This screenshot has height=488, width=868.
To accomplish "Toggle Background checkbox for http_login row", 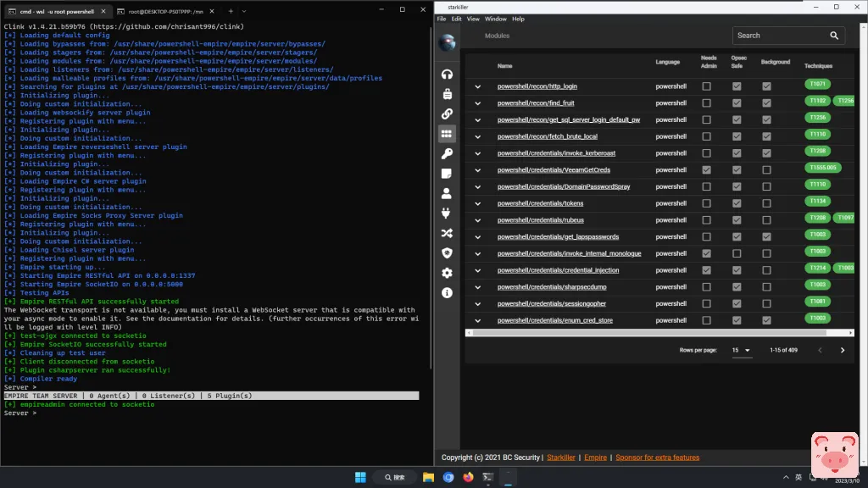I will 766,86.
